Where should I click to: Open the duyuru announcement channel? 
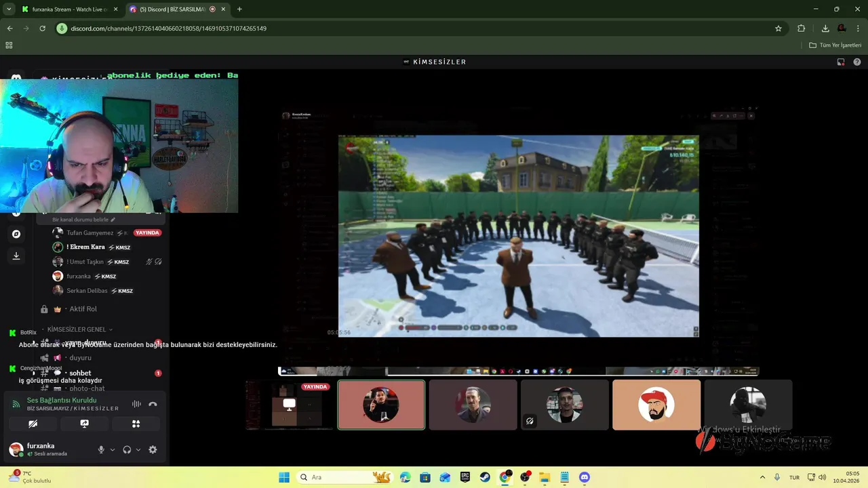[80, 358]
